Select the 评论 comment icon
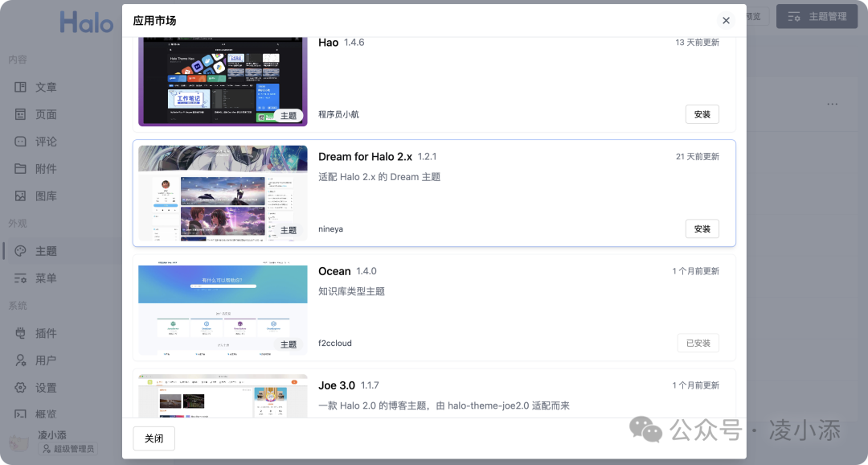The height and width of the screenshot is (465, 868). [x=20, y=142]
